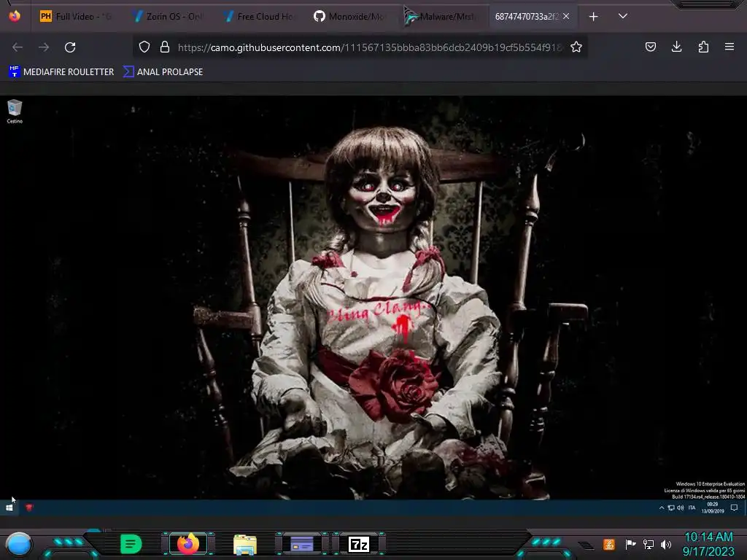Open tracking protection shield panel
The width and height of the screenshot is (747, 560).
(144, 47)
